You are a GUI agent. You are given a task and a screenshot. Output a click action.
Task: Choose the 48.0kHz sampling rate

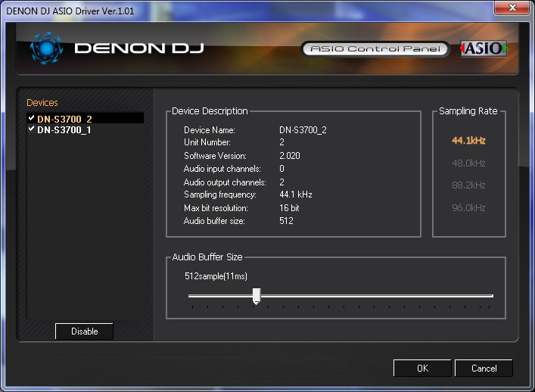coord(468,163)
